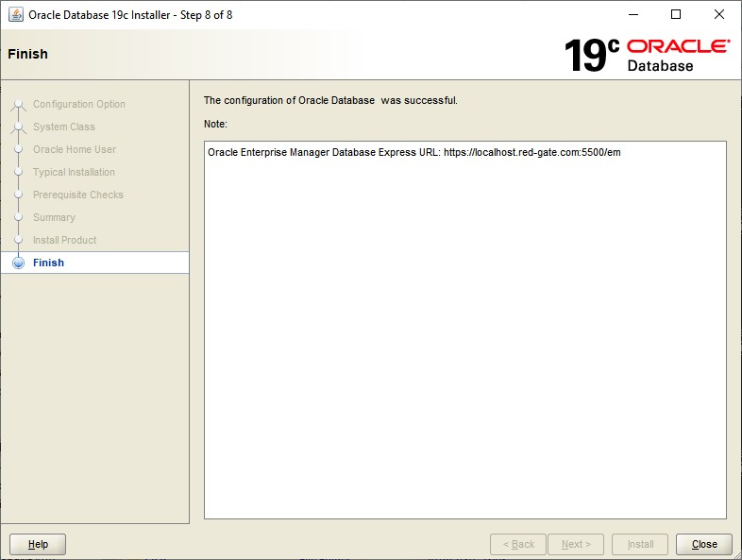Click the Oracle 19c Database logo
This screenshot has height=560, width=742.
click(648, 56)
